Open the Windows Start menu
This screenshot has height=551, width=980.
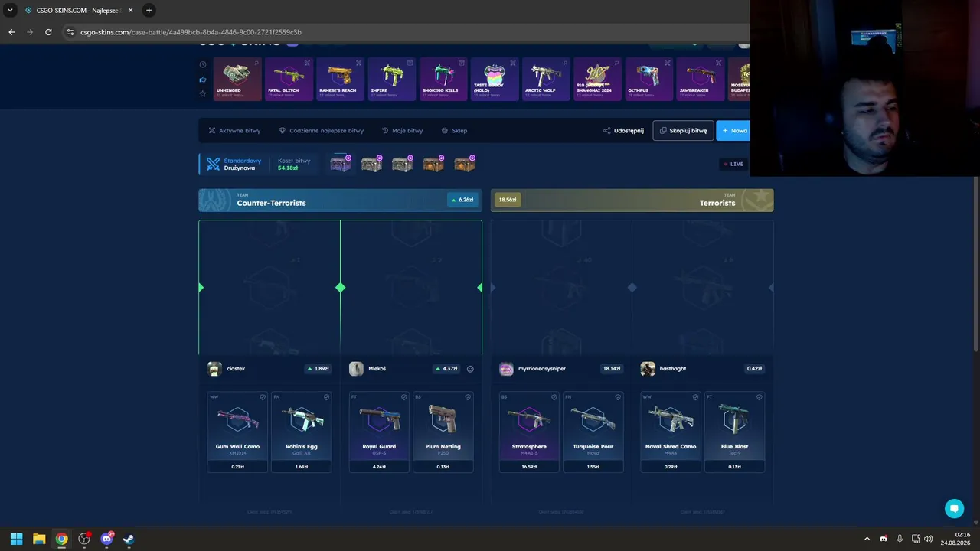[x=16, y=539]
